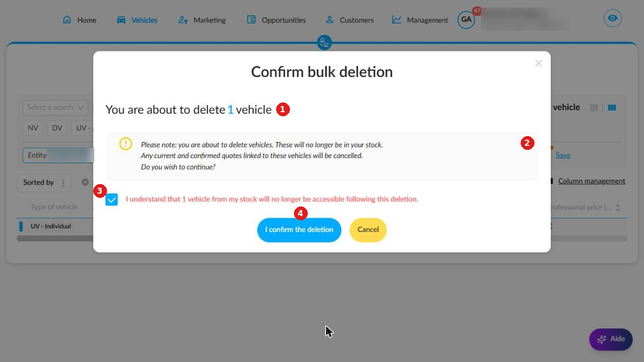The image size is (644, 362).
Task: Click I confirm the deletion button
Action: point(299,230)
